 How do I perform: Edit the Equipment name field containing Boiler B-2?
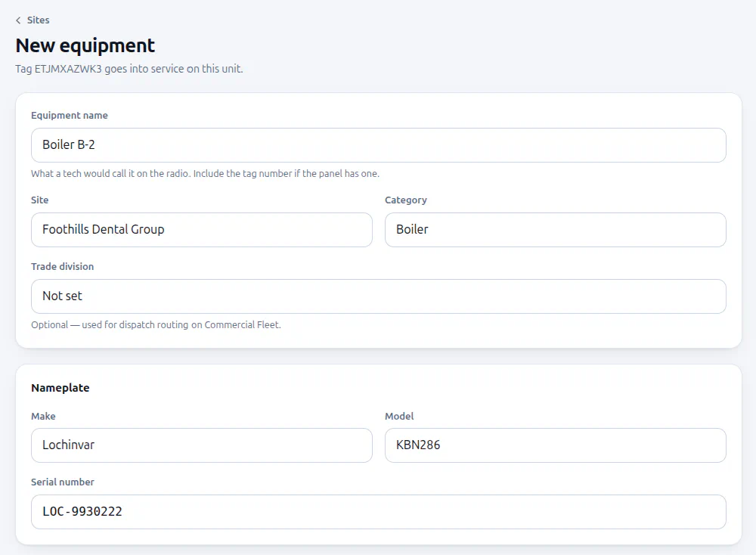point(379,145)
